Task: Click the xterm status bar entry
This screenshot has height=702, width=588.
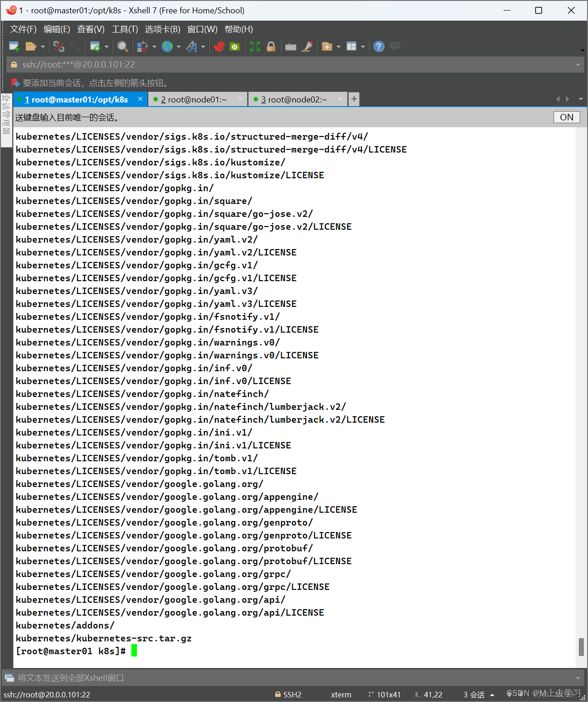Action: (x=341, y=695)
